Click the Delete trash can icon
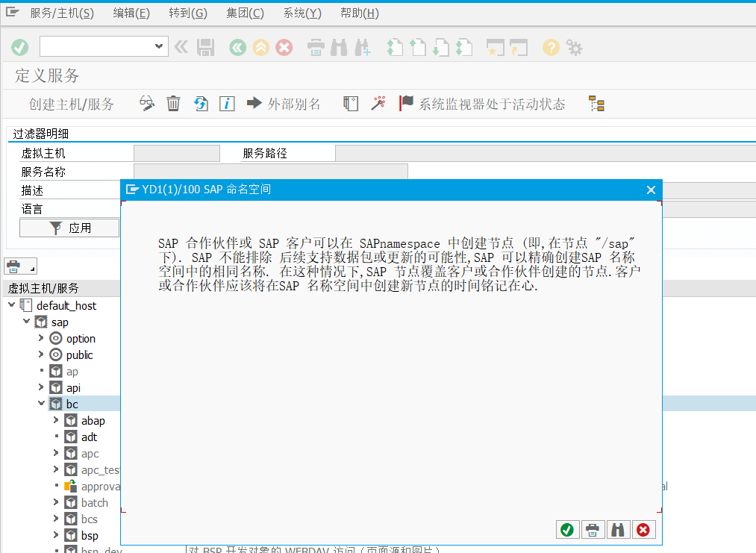 coord(174,103)
